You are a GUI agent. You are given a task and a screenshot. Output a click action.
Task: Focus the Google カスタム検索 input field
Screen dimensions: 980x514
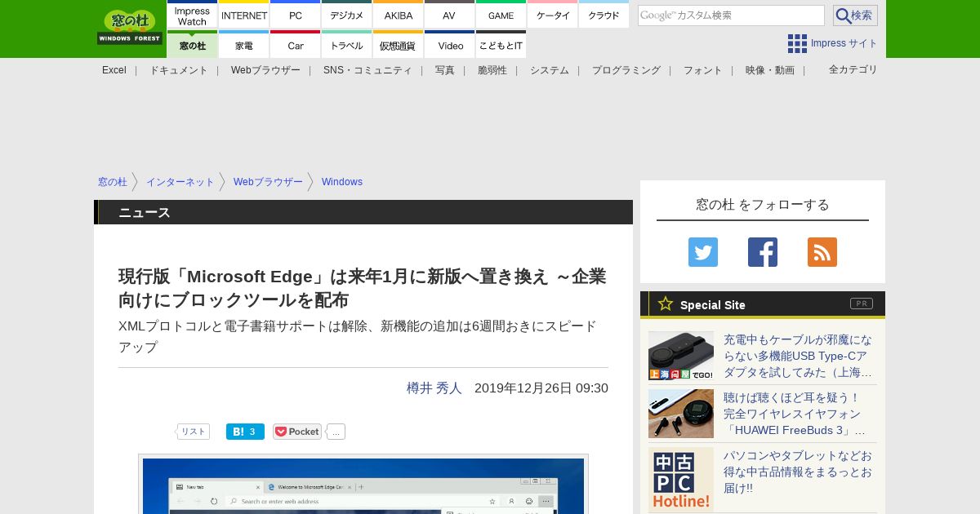(x=731, y=16)
